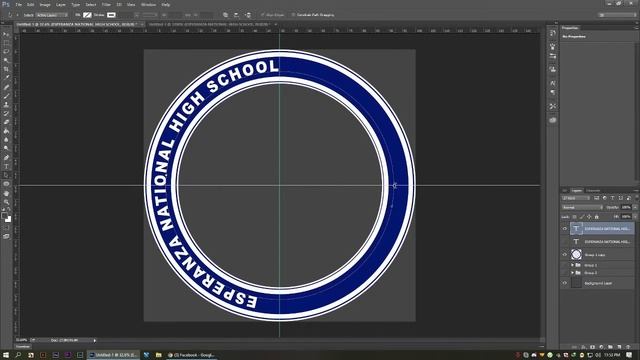The height and width of the screenshot is (360, 640).
Task: Open the File menu
Action: tap(18, 4)
